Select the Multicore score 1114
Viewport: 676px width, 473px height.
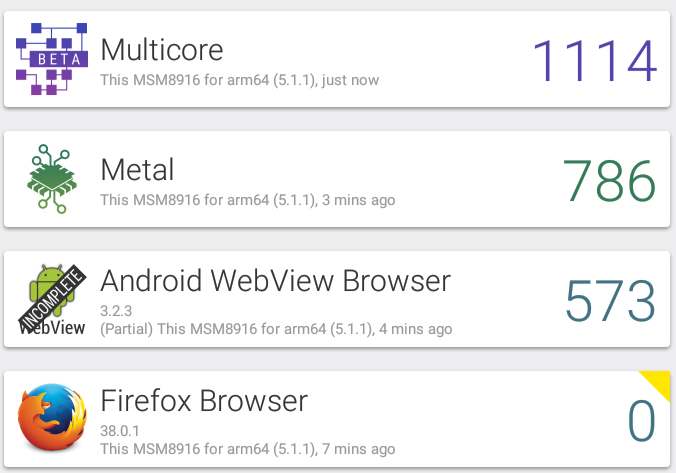[x=595, y=60]
